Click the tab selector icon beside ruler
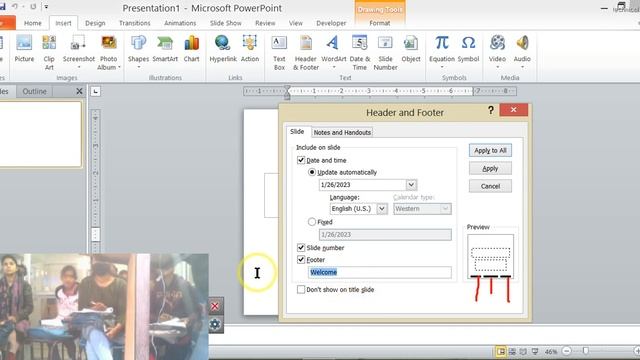The image size is (640, 360). [x=95, y=91]
